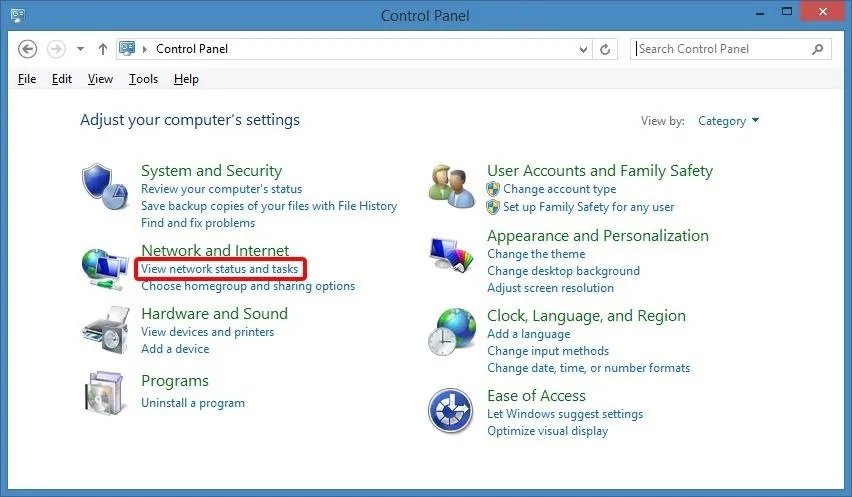The width and height of the screenshot is (852, 497).
Task: Click Uninstall a program
Action: (193, 403)
